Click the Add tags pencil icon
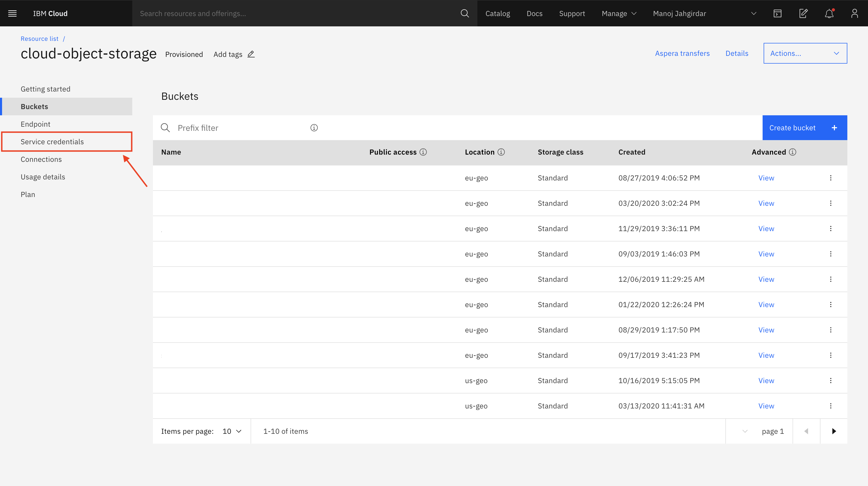 251,54
